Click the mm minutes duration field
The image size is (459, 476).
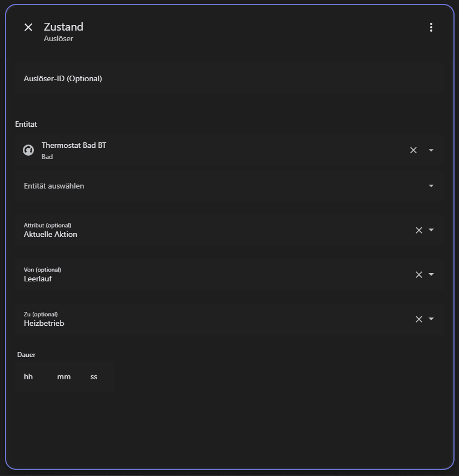[64, 376]
